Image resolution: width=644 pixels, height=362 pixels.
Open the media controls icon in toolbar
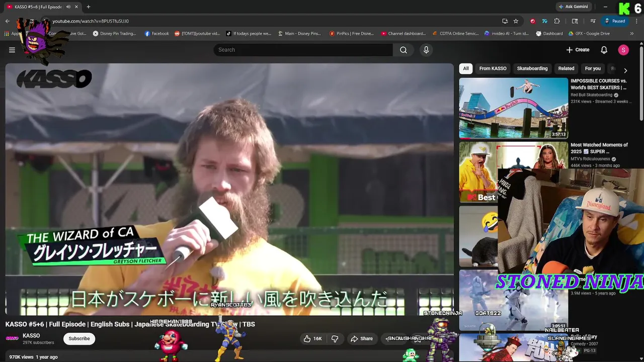[593, 21]
